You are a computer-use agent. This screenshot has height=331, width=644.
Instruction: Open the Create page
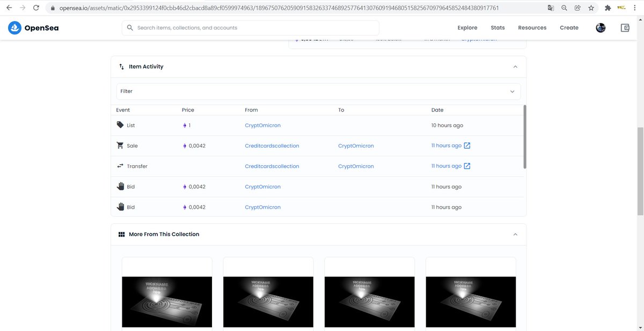pos(569,28)
